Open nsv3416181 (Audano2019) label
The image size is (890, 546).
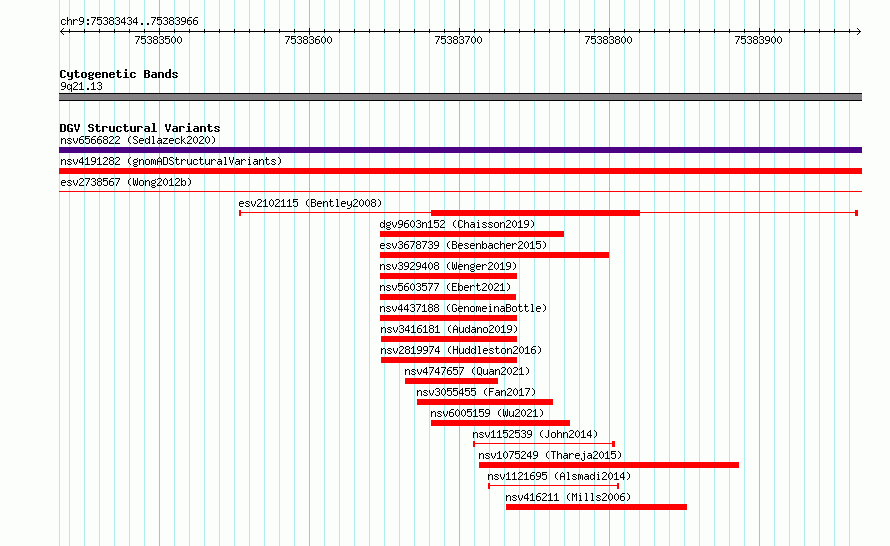pyautogui.click(x=449, y=329)
